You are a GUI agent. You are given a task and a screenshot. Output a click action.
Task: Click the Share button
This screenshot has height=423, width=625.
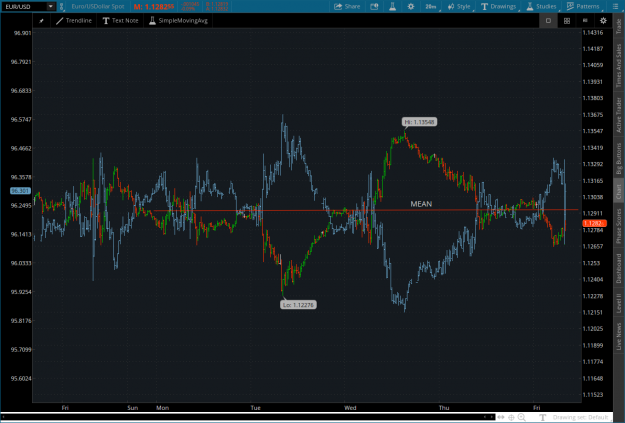(347, 6)
